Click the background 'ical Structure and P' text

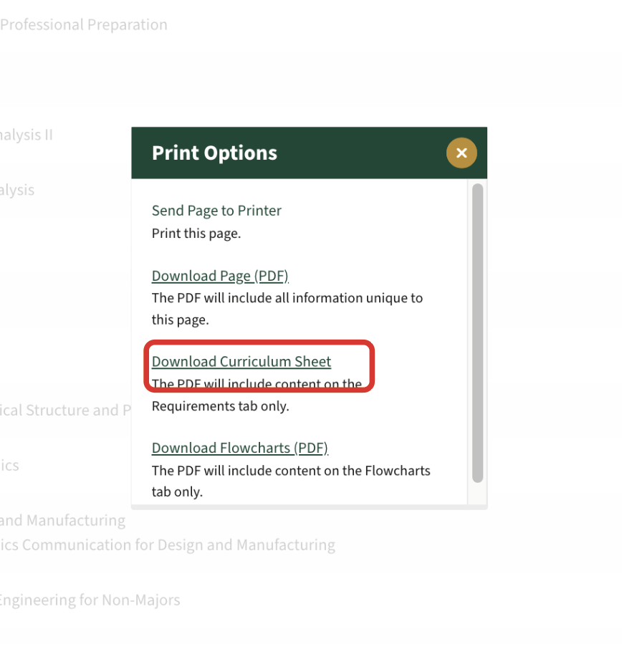click(x=64, y=411)
